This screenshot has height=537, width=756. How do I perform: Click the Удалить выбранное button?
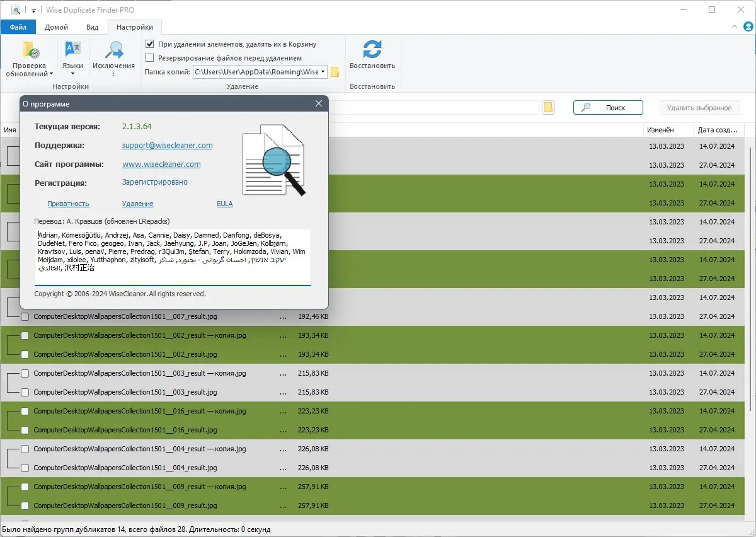(699, 108)
